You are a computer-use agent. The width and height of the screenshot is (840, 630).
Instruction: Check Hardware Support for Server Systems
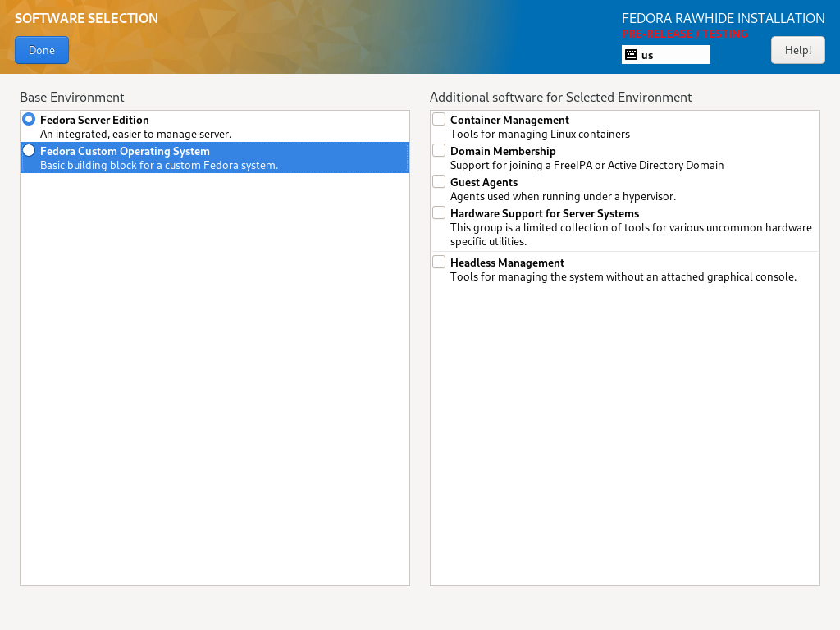(439, 212)
